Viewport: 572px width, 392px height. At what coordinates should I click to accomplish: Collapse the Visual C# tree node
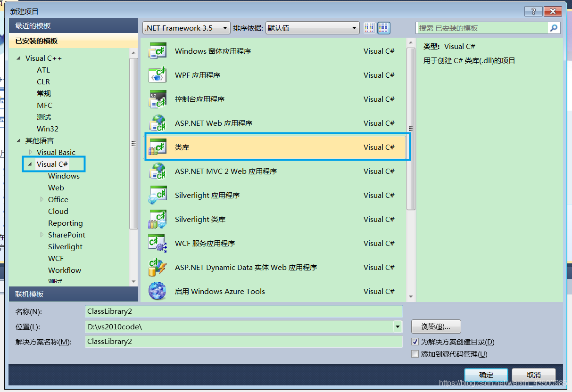(x=30, y=164)
